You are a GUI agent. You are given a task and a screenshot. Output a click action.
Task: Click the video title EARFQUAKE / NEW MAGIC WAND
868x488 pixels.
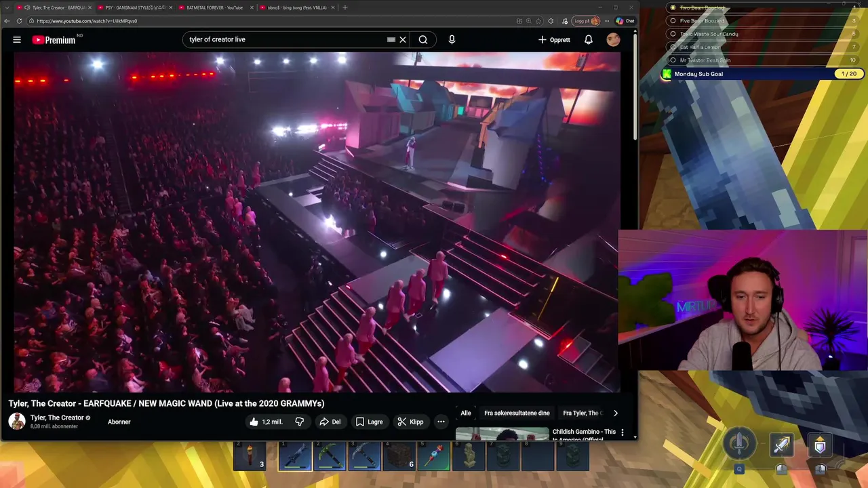pos(166,403)
